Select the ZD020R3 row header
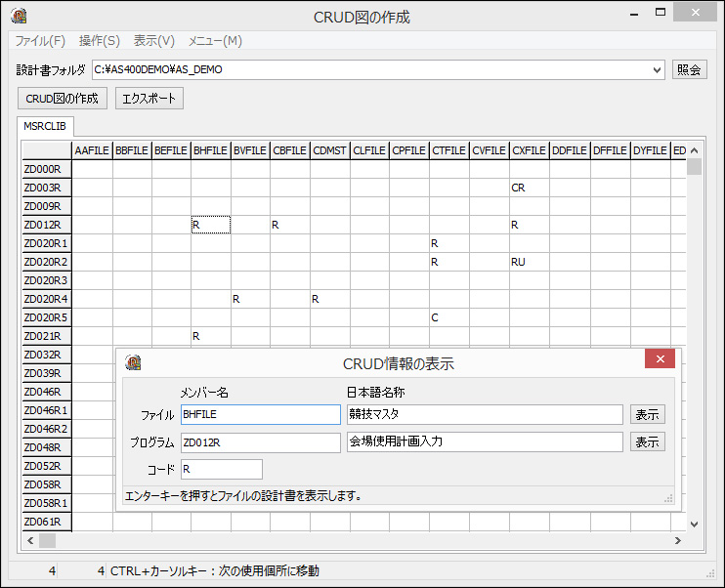Image resolution: width=725 pixels, height=588 pixels. [47, 280]
